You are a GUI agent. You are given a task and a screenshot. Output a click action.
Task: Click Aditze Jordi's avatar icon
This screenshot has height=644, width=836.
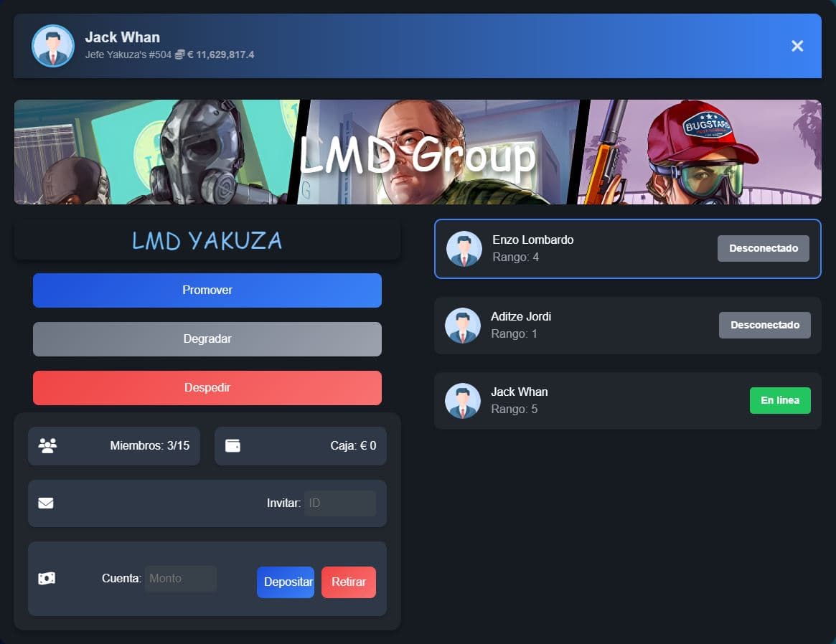(x=463, y=326)
